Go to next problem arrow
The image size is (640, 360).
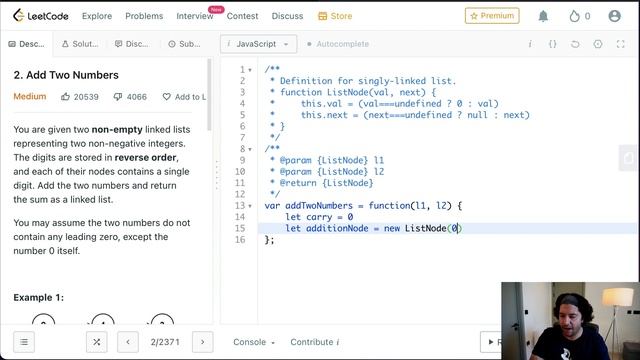click(x=202, y=342)
